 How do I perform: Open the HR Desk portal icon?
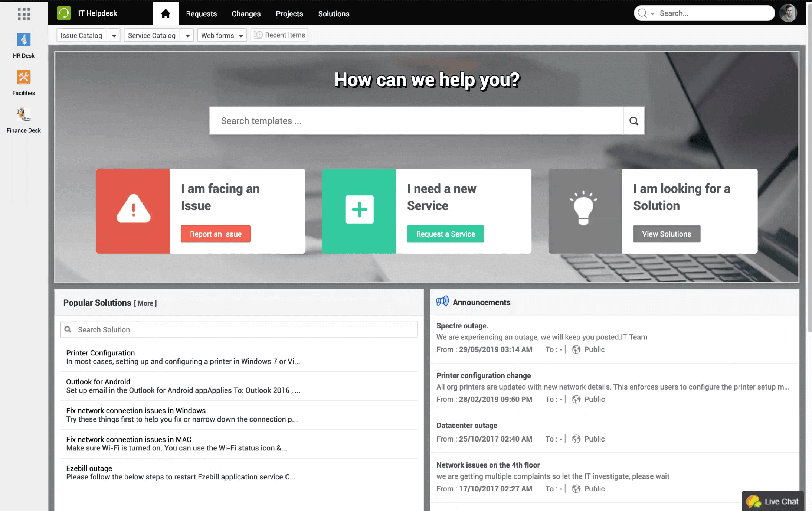click(x=24, y=40)
